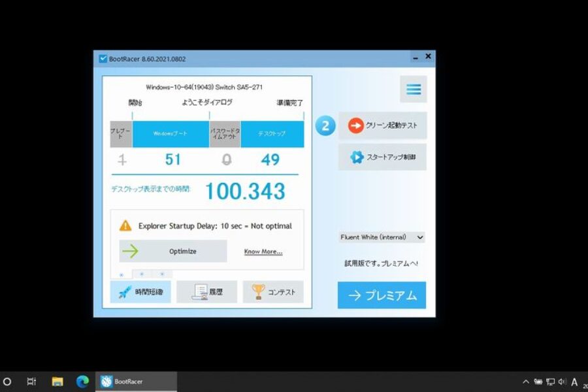Screen dimensions: 588x392
Task: Launch Microsoft Edge from taskbar
Action: (x=82, y=382)
